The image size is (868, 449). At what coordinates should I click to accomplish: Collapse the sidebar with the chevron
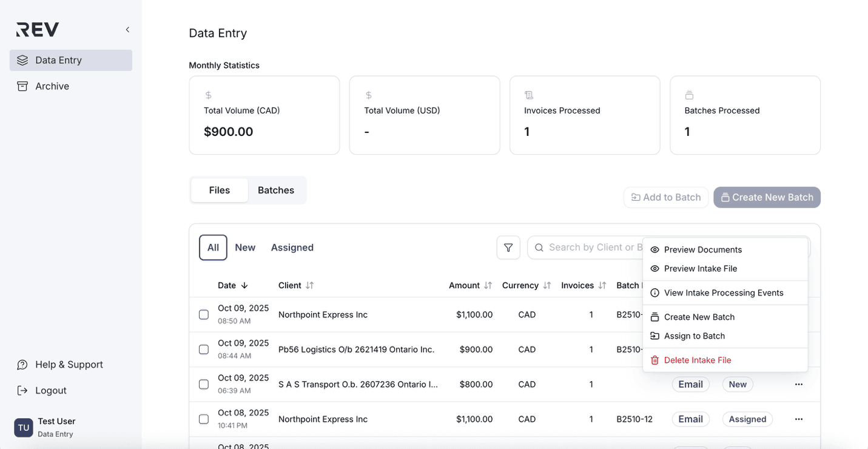click(127, 30)
